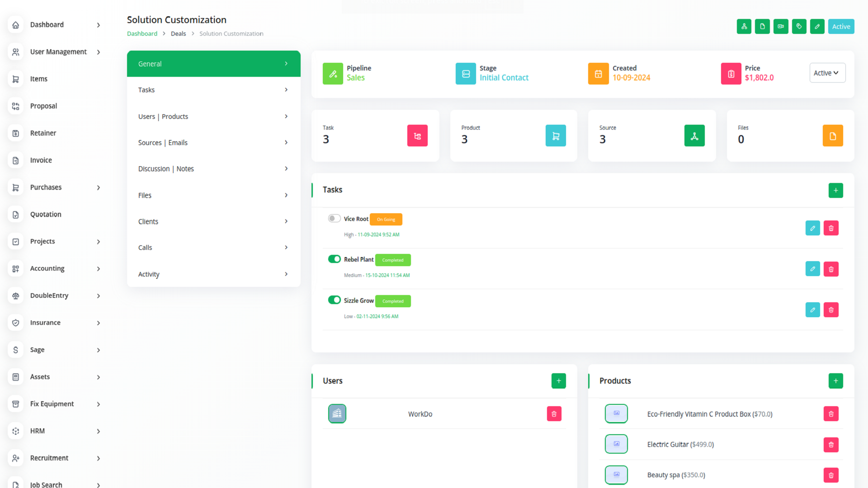Click the orange Files card icon
868x488 pixels.
(832, 136)
